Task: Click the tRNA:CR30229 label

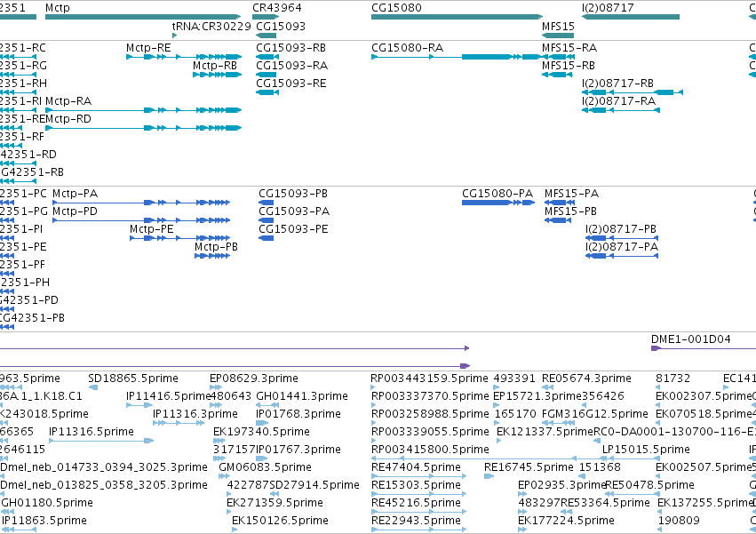Action: [211, 26]
